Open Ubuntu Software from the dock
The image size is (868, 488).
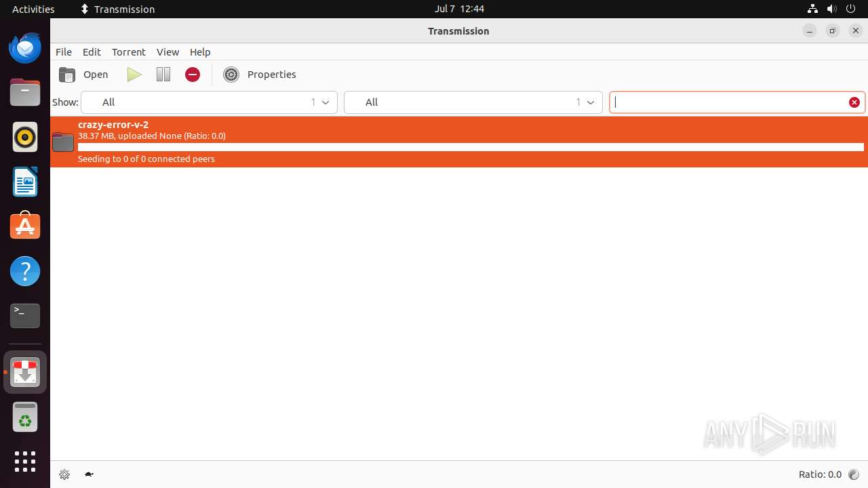(x=25, y=226)
